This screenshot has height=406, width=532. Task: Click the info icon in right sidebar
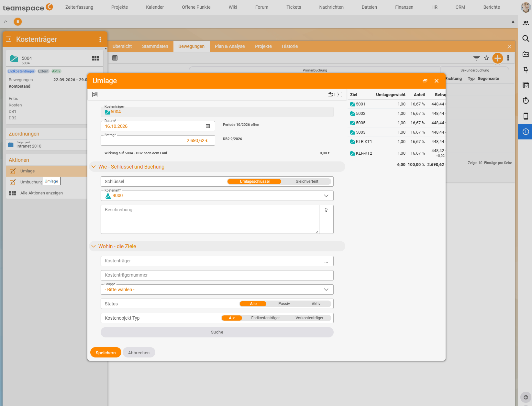pyautogui.click(x=526, y=132)
